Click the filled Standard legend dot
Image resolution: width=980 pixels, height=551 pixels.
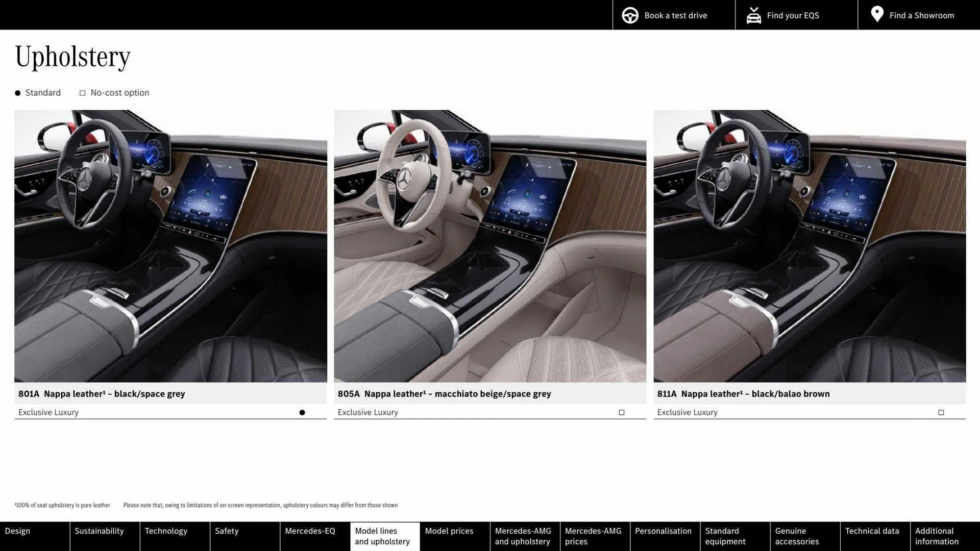pos(17,93)
